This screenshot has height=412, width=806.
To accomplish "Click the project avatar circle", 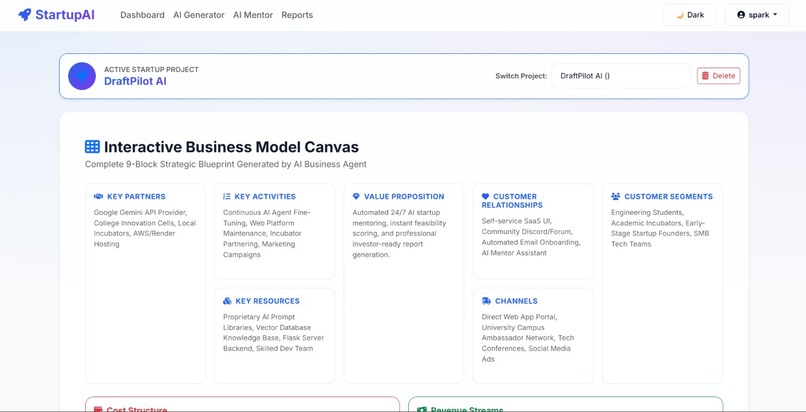I will [x=82, y=76].
